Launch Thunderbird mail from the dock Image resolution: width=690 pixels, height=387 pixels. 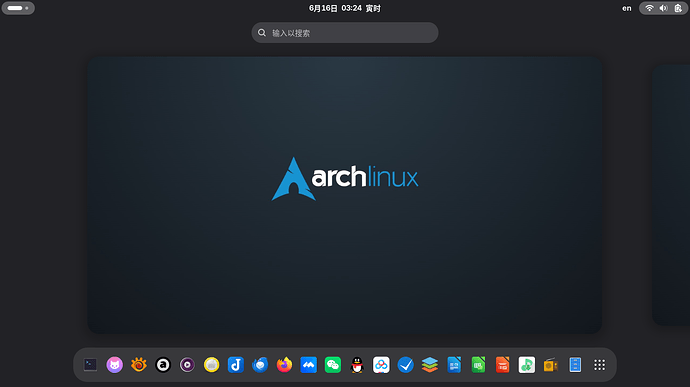260,365
